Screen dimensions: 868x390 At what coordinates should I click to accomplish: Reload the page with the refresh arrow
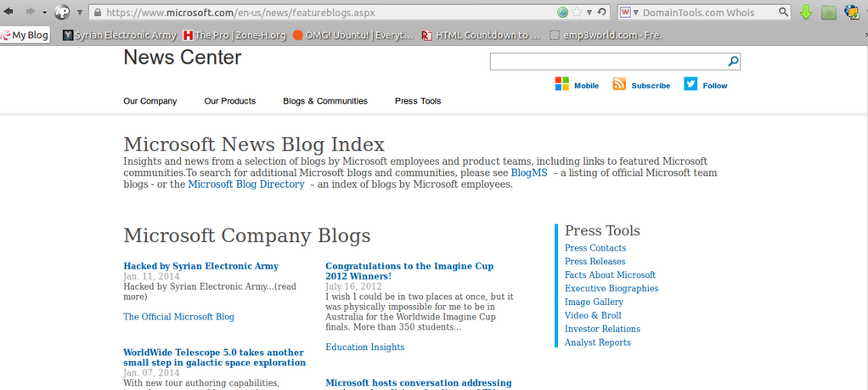pyautogui.click(x=601, y=12)
